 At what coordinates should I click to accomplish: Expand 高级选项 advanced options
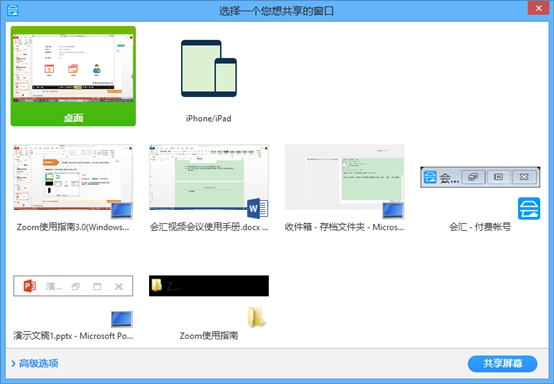coord(35,363)
